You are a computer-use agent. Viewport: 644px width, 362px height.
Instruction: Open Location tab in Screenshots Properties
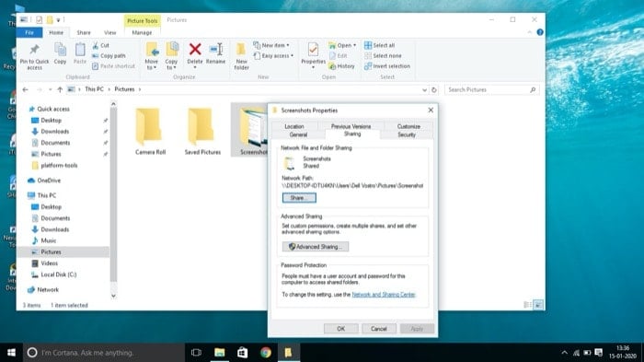coord(294,126)
